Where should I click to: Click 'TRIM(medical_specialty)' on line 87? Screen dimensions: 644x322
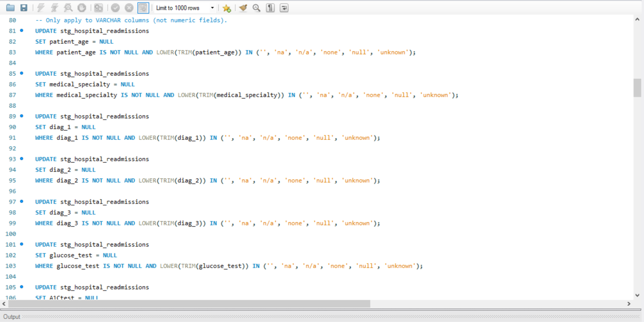(240, 95)
